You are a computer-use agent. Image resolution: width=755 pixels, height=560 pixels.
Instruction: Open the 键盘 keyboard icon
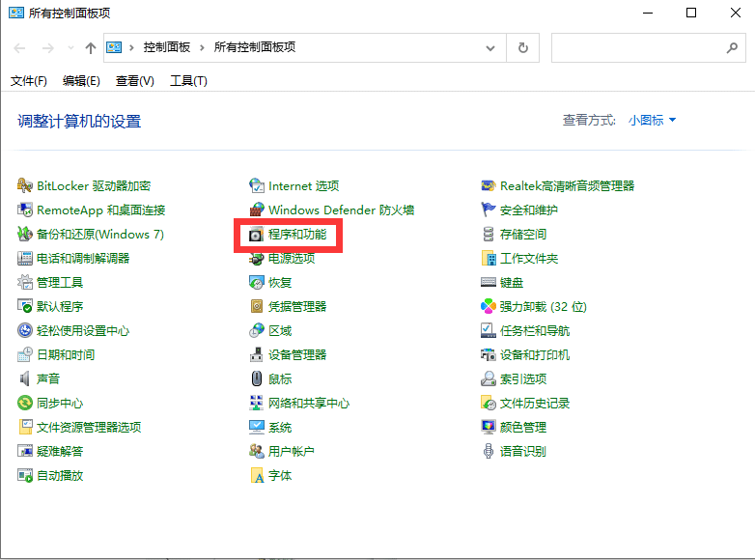(489, 282)
